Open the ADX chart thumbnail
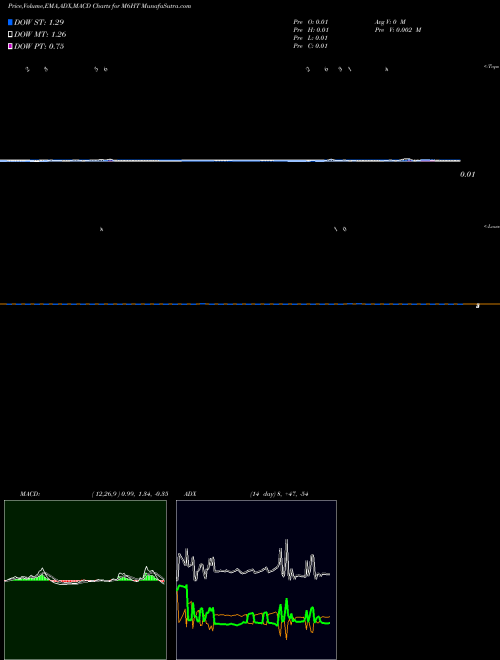500x660 pixels. (x=256, y=580)
